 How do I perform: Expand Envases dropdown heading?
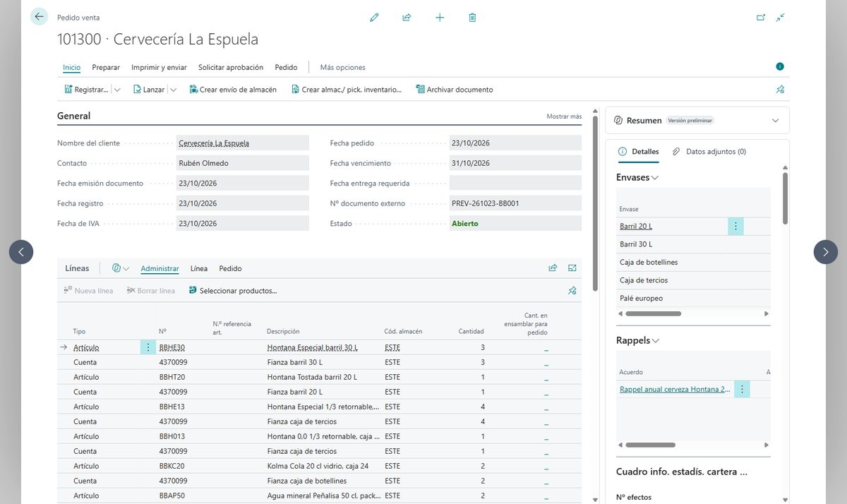[x=637, y=177]
